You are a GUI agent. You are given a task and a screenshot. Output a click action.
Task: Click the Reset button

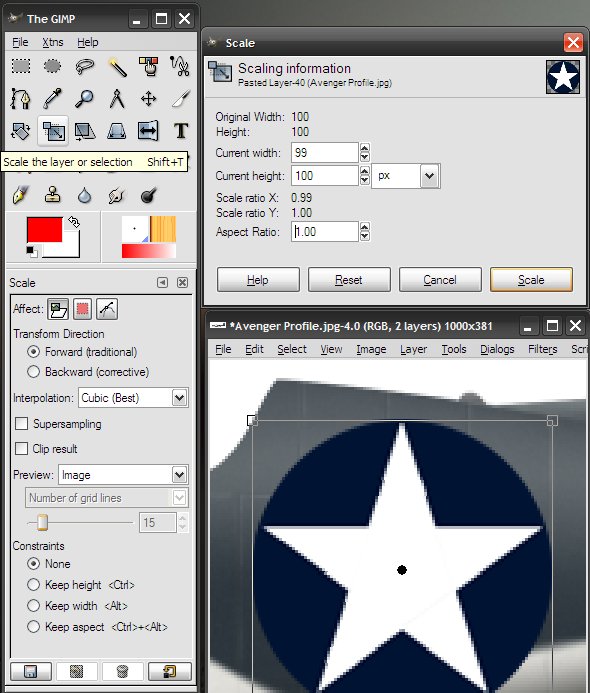click(x=349, y=279)
